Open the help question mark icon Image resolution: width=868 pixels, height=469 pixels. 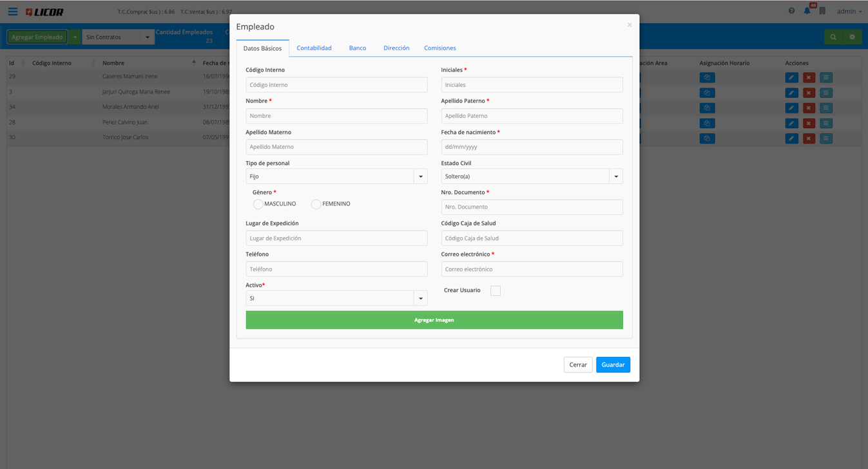tap(791, 11)
